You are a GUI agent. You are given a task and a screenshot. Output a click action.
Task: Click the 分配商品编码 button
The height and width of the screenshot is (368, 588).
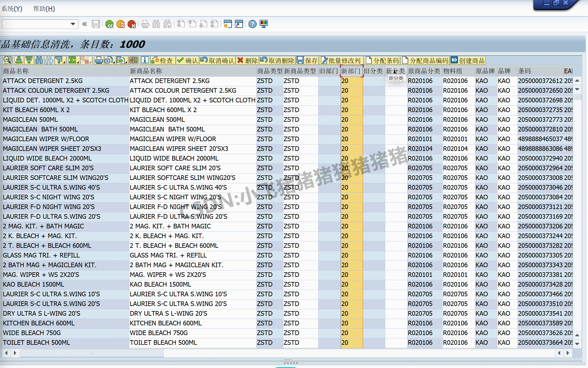coord(425,60)
